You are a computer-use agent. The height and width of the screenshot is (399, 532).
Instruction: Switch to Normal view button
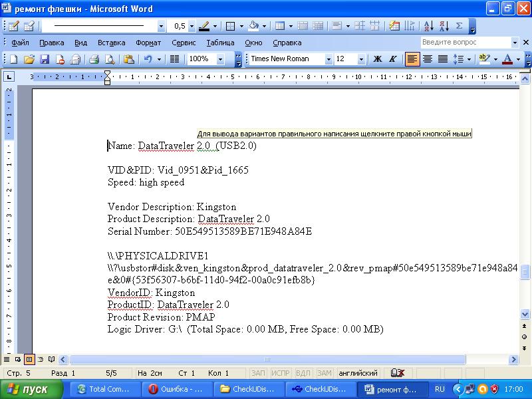tap(7, 359)
